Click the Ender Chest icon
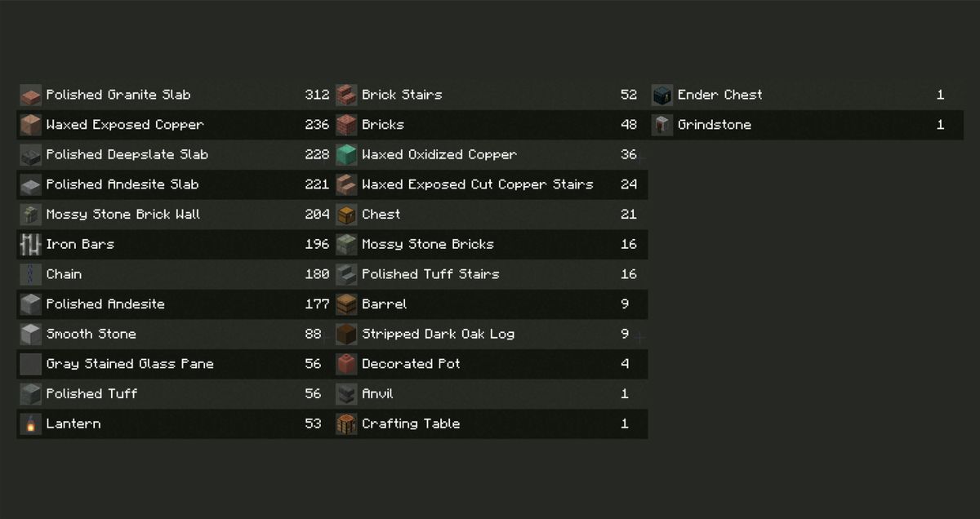This screenshot has height=519, width=980. pyautogui.click(x=662, y=95)
